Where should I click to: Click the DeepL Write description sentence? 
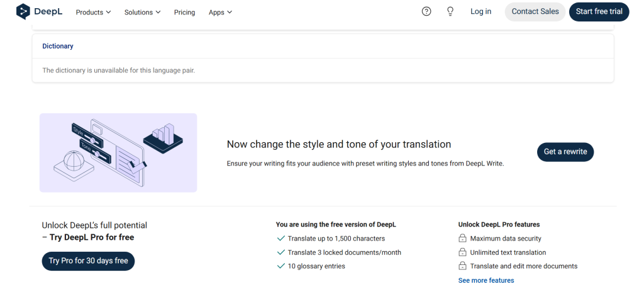click(x=365, y=164)
